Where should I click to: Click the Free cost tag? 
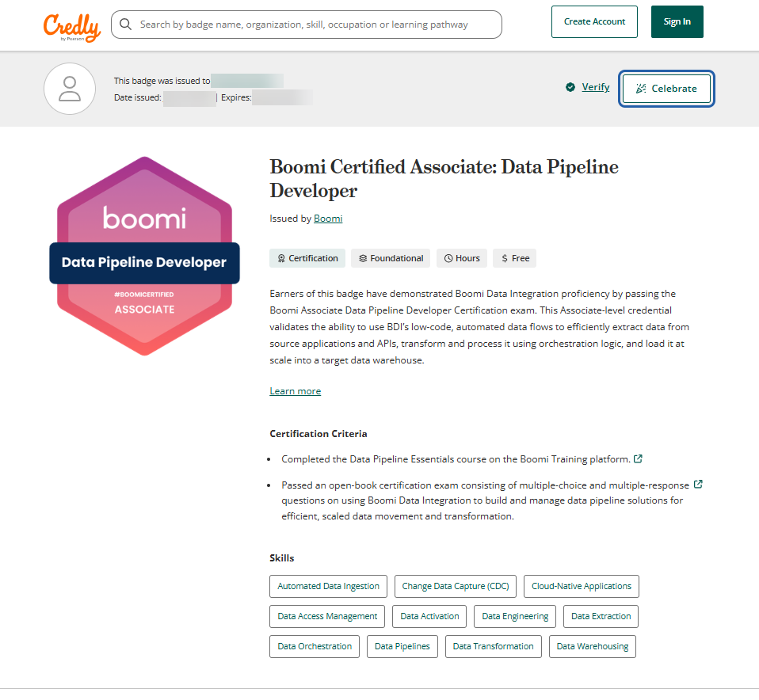(514, 258)
